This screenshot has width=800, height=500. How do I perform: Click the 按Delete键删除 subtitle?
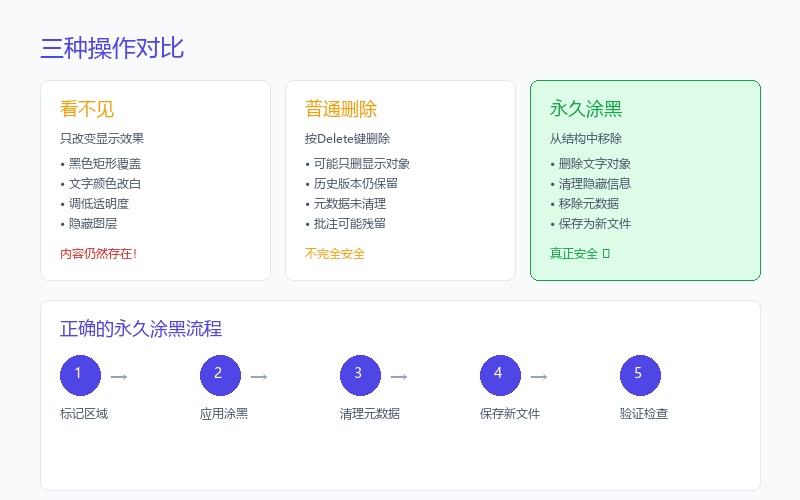tap(347, 138)
